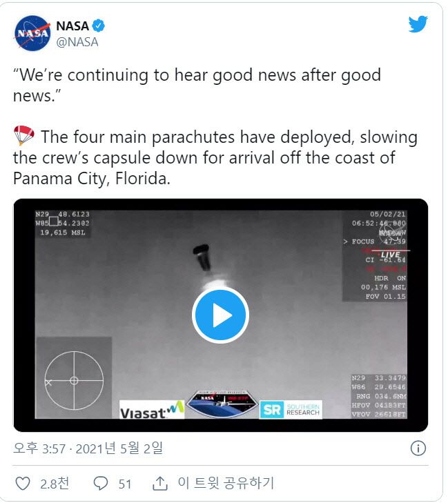Click the LIVE indicator on the video
Screen dimensions: 448x503
(x=391, y=255)
